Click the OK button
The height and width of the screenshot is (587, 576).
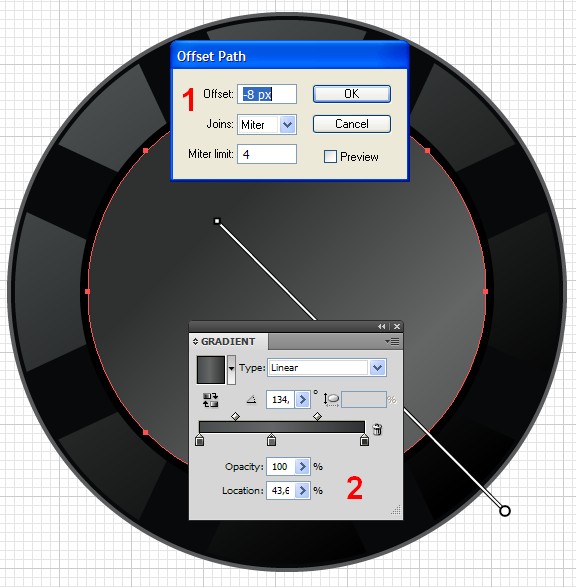click(352, 94)
